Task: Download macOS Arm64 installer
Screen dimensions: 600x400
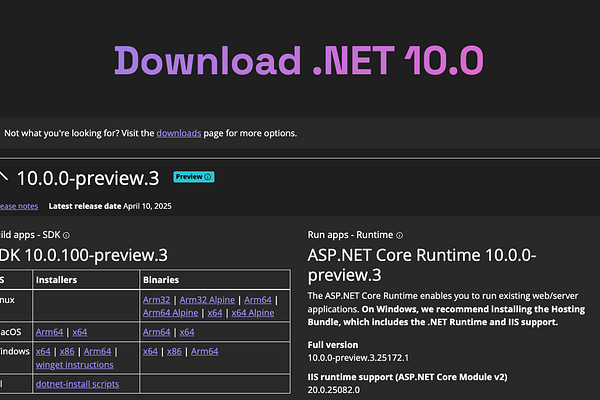Action: pos(49,332)
